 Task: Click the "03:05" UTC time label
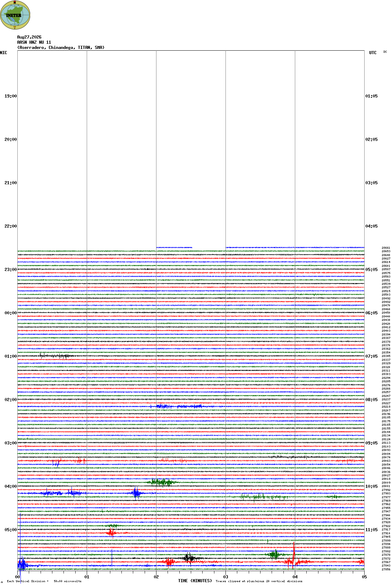click(x=372, y=183)
